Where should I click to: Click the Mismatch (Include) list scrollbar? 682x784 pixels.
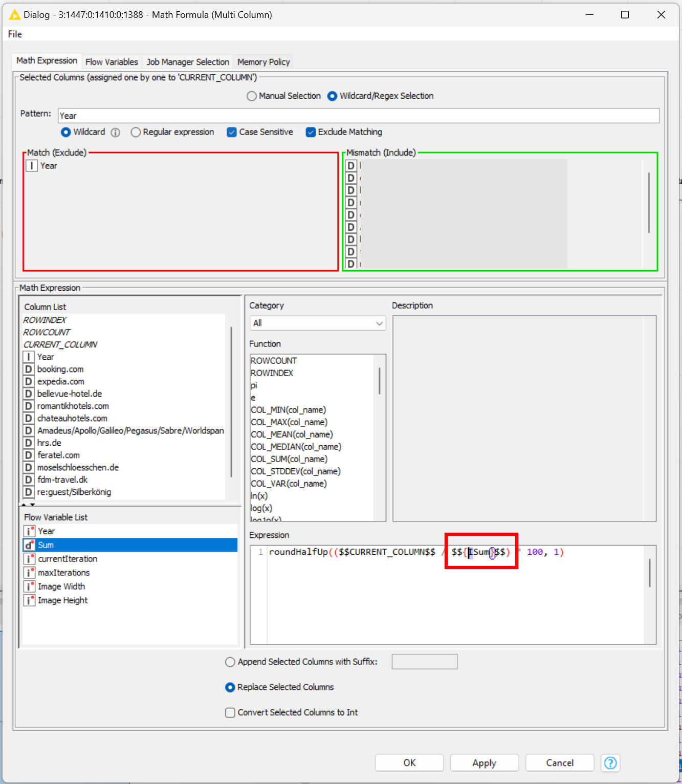tap(649, 203)
